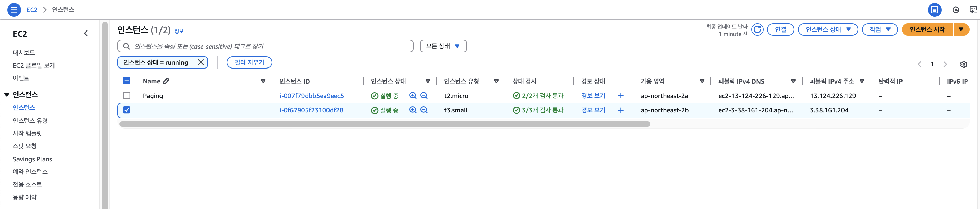Open instance ID i-007f79dbb5ea9eec5 link
Image resolution: width=980 pixels, height=209 pixels.
click(311, 96)
